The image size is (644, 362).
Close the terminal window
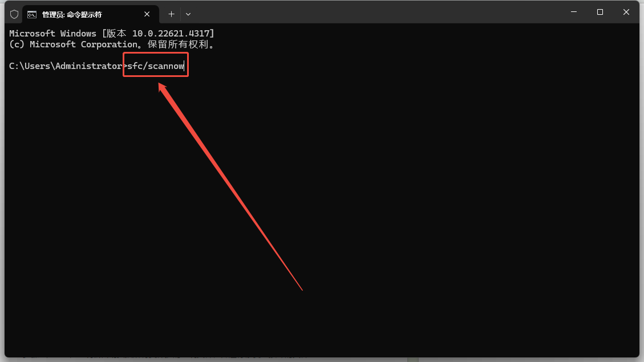[626, 12]
